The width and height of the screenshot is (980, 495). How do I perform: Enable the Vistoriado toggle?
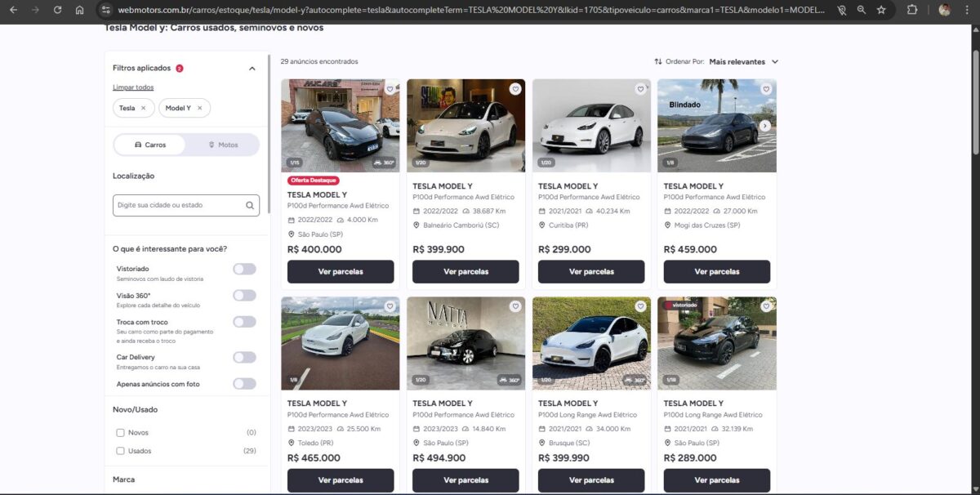[x=244, y=270]
